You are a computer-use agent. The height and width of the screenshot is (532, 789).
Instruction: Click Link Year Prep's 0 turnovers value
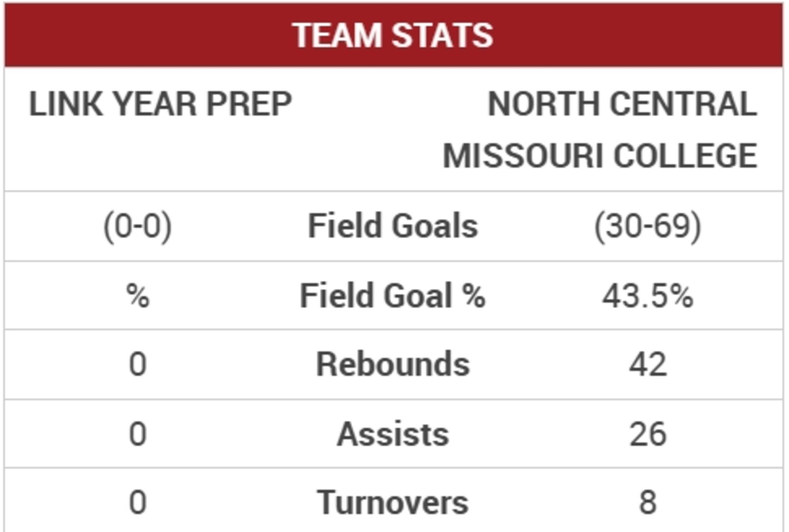coord(138,502)
